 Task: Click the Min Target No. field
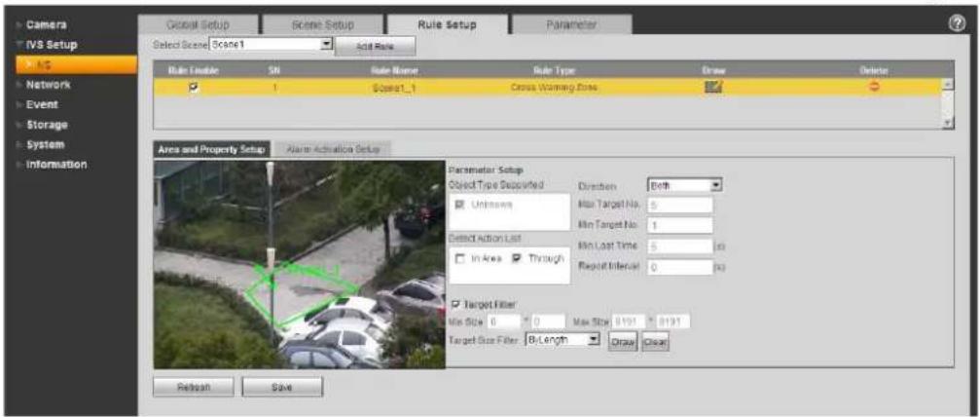coord(680,225)
